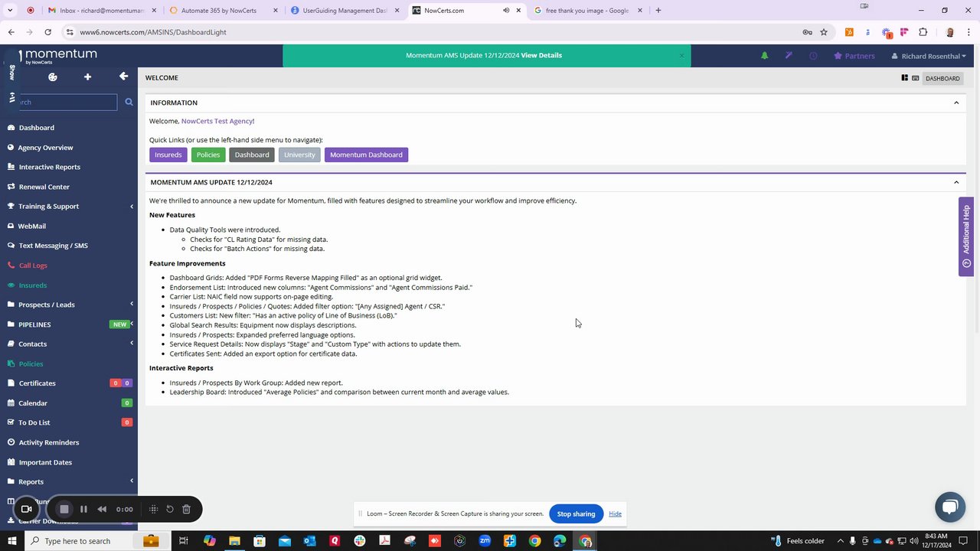Collapse the INFORMATION panel

956,103
